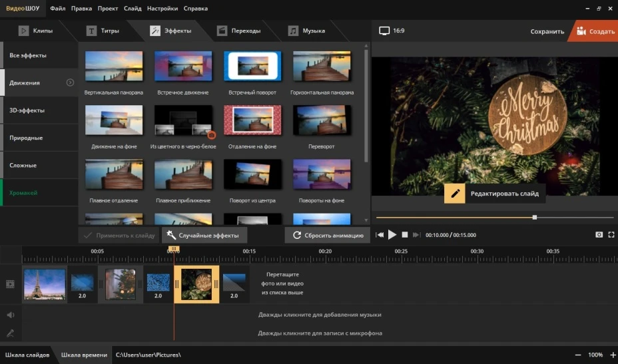This screenshot has height=364, width=618.
Task: Click the Сбросить анимацию button
Action: click(x=328, y=235)
